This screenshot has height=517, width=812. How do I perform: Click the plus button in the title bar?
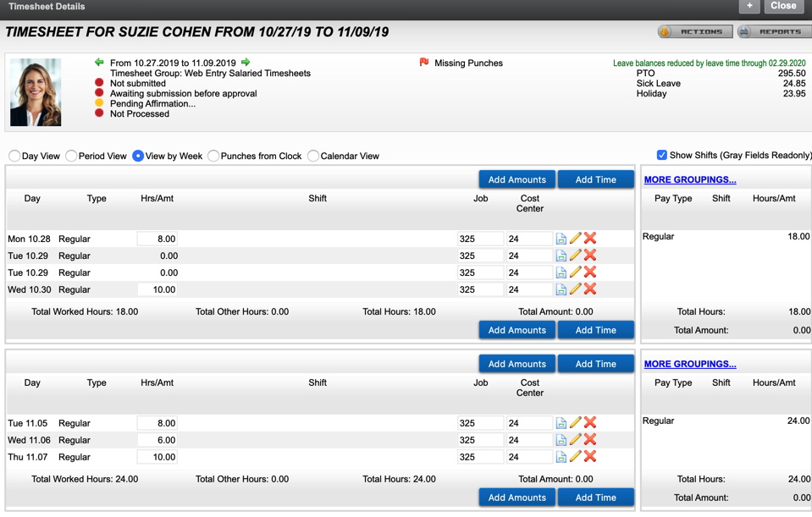coord(748,7)
